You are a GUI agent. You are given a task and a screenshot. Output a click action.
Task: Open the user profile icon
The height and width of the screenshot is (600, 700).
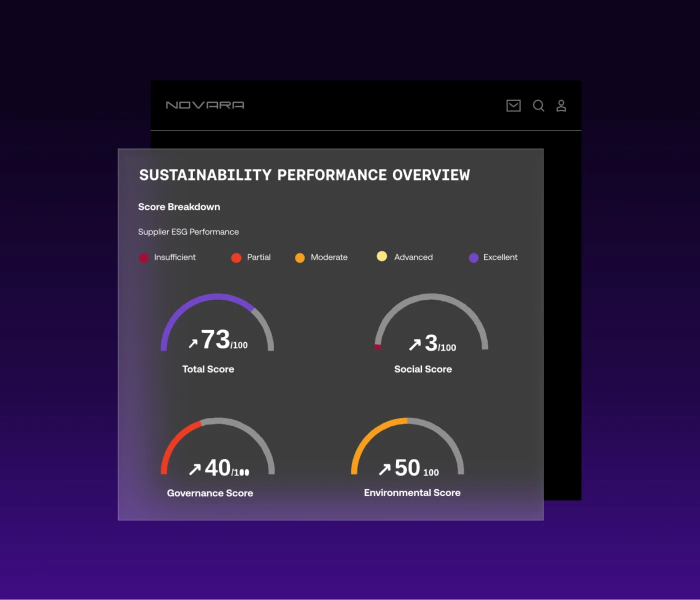coord(561,105)
